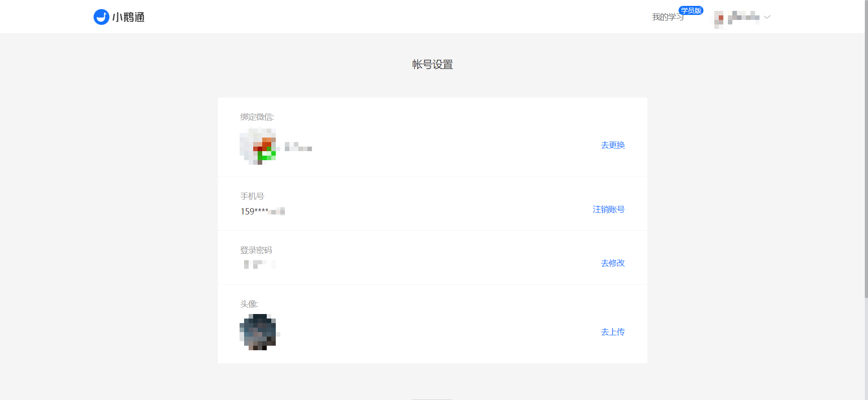Click the vertical page scrollbar thumb

point(866,149)
